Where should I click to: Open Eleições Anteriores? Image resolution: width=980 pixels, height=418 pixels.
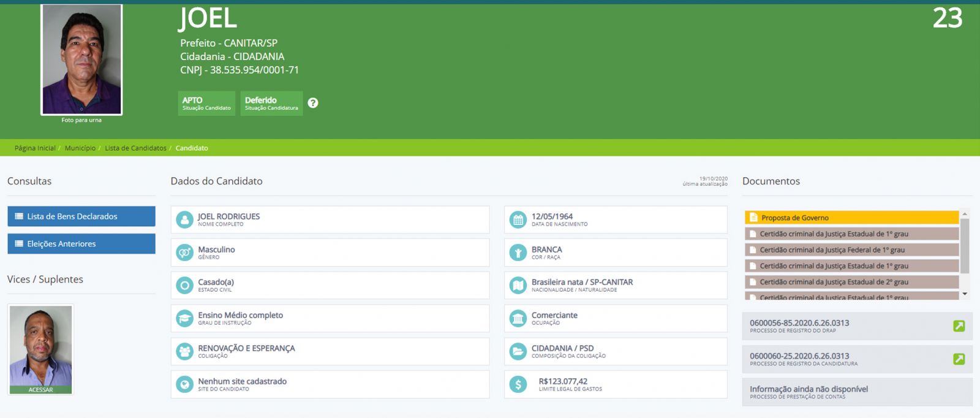(81, 244)
